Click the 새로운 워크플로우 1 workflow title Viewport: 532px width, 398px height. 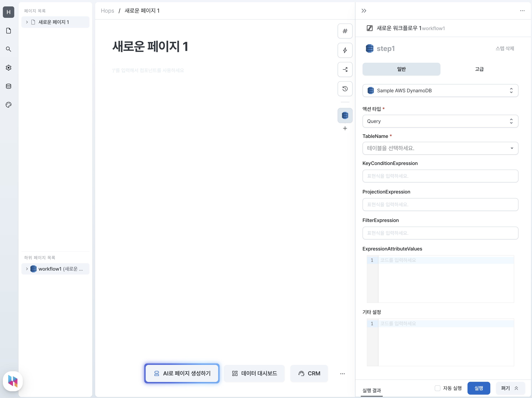click(x=399, y=28)
